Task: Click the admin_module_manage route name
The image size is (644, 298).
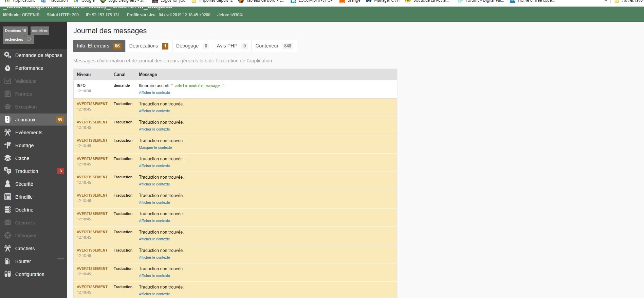Action: pos(197,86)
